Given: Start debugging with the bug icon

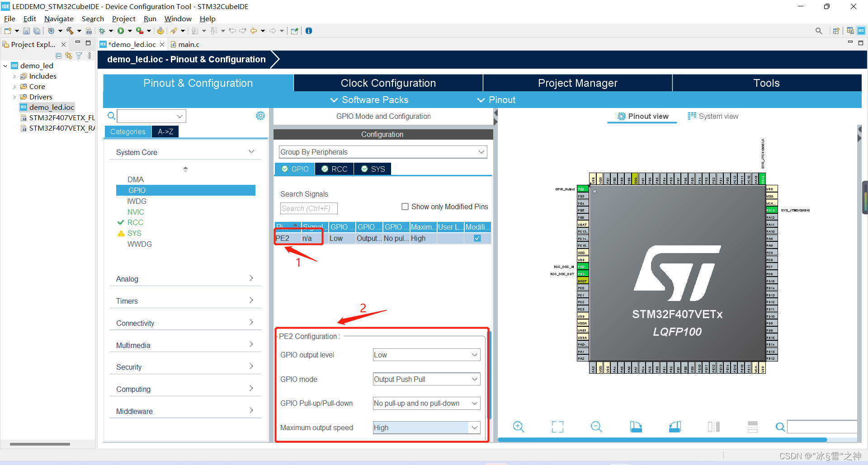Looking at the screenshot, I should [x=102, y=31].
